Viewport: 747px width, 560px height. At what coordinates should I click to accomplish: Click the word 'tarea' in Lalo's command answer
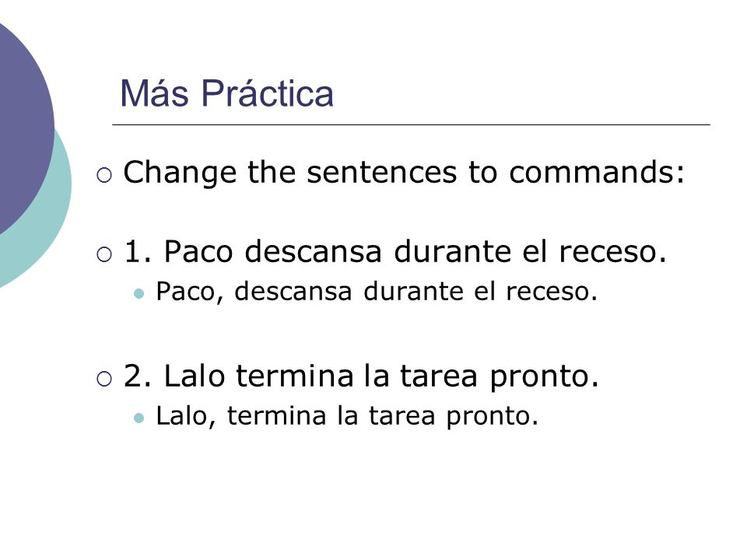tap(402, 417)
